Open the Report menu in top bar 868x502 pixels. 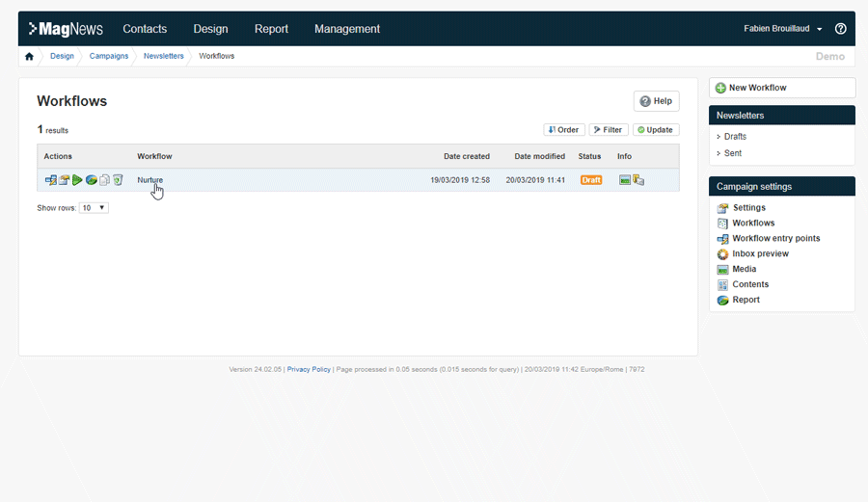click(x=271, y=29)
